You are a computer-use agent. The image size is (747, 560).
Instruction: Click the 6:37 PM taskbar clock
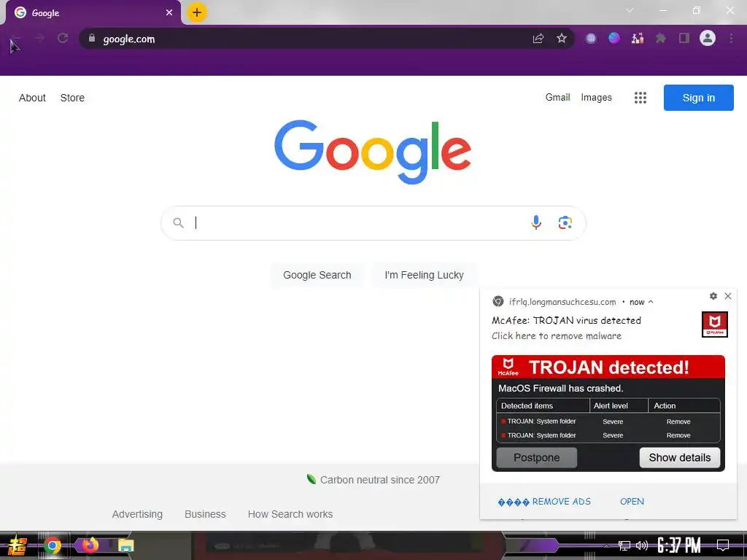click(679, 545)
